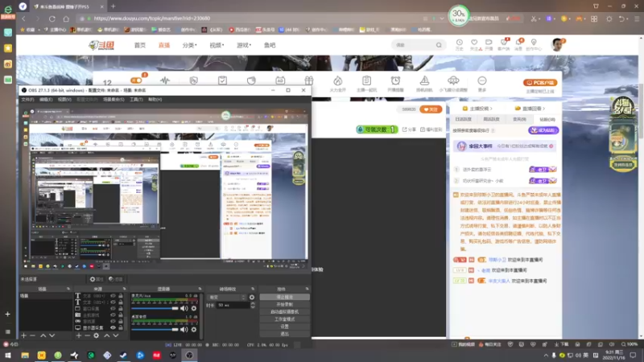The height and width of the screenshot is (362, 644).
Task: Toggle lock of topmost 文本 (GDI+) source
Action: 121,295
